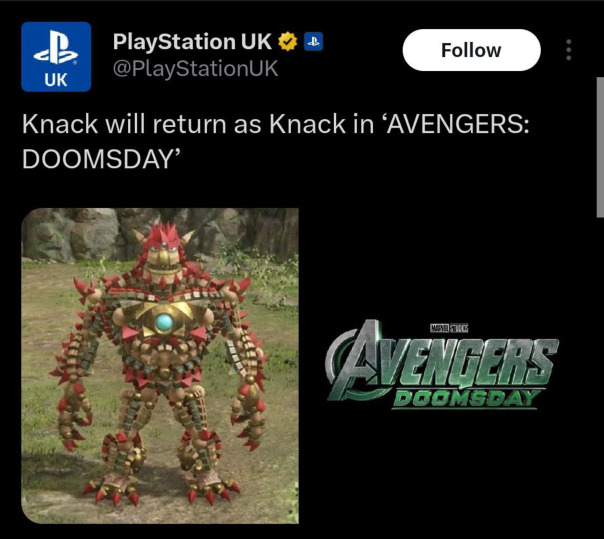The width and height of the screenshot is (604, 539).
Task: Click the gold verified checkmark badge
Action: pyautogui.click(x=288, y=42)
